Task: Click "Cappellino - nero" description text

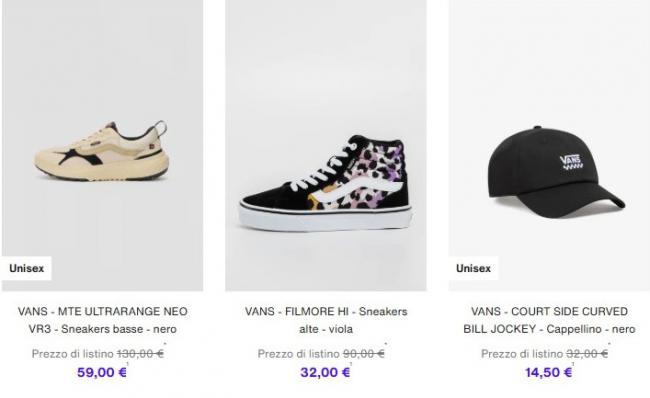Action: click(x=591, y=329)
